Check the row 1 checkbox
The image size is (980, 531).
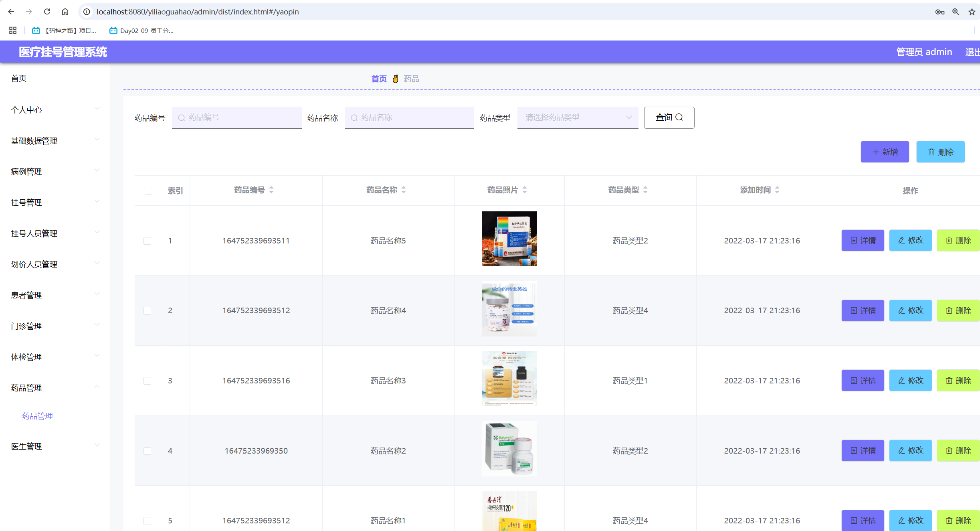[148, 241]
